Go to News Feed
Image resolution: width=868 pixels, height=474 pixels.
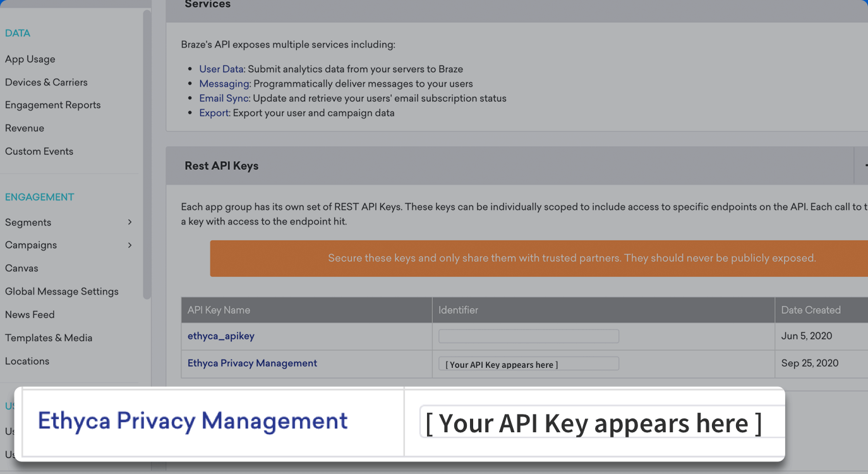click(30, 315)
